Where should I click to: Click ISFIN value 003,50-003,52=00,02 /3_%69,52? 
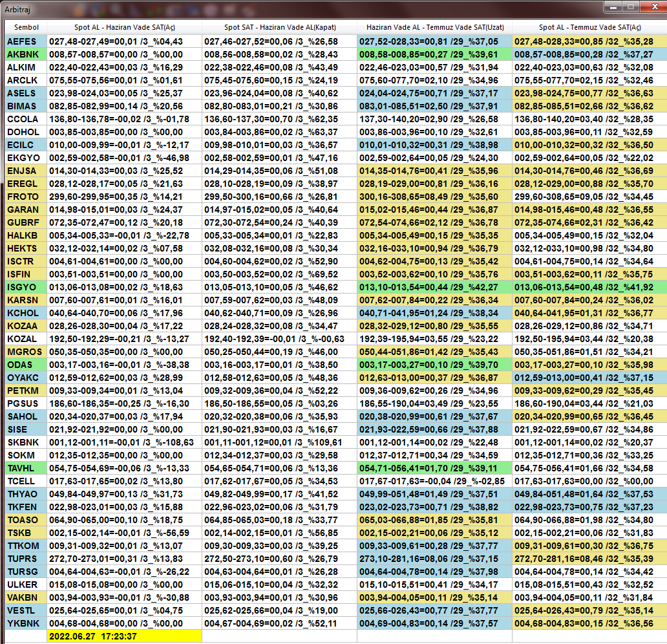point(279,274)
